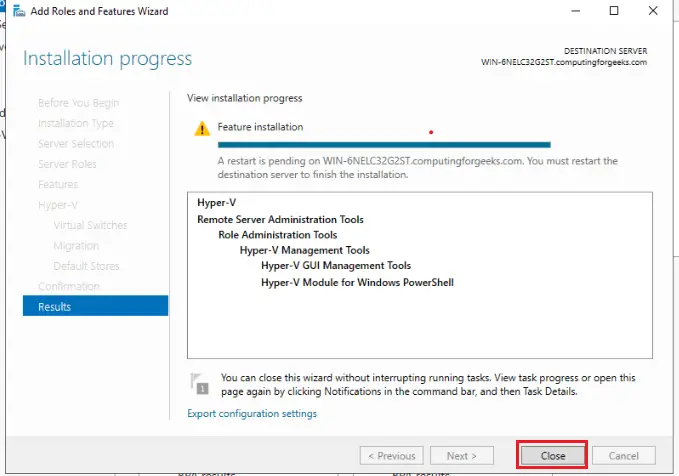Click the Next button
The image size is (679, 476).
[462, 456]
